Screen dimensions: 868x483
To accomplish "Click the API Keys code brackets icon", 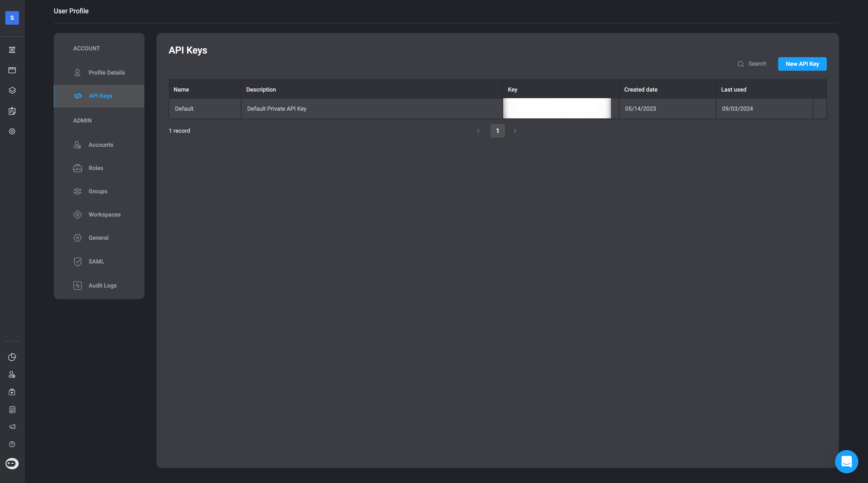I will click(x=78, y=96).
